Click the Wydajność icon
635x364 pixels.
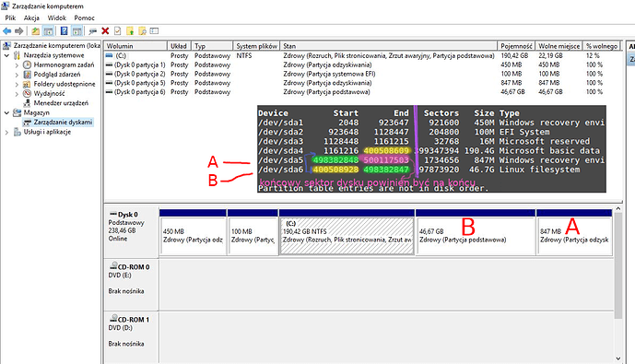click(x=27, y=93)
